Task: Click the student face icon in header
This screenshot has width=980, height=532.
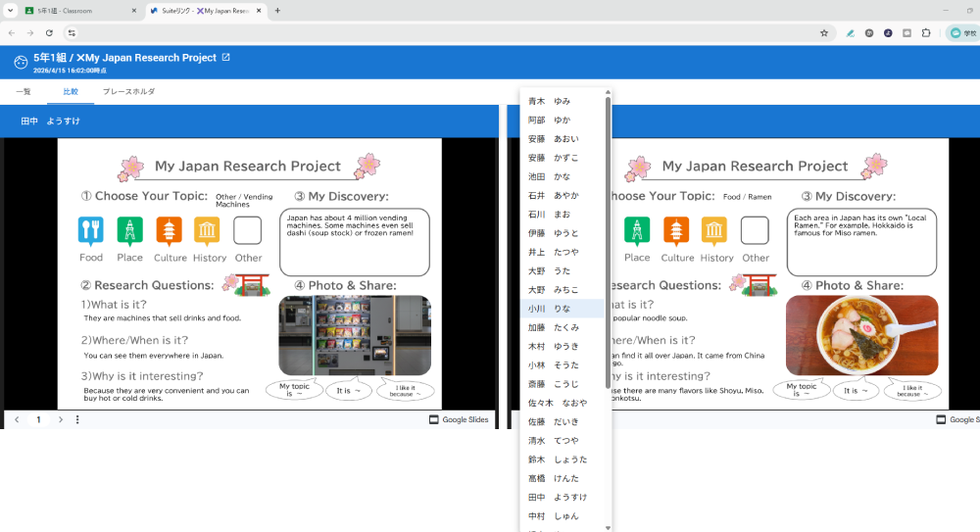Action: pyautogui.click(x=21, y=63)
